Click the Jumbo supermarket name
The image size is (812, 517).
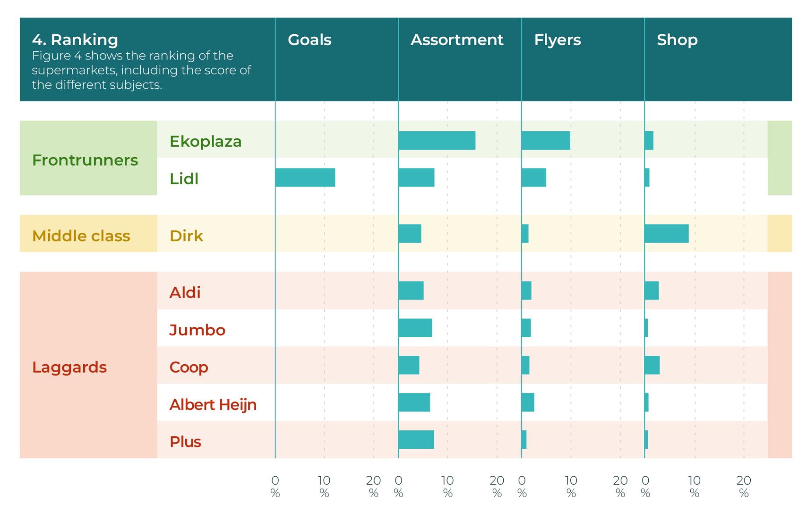[x=197, y=330]
